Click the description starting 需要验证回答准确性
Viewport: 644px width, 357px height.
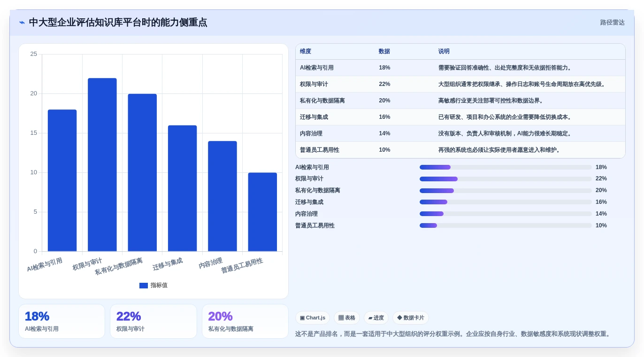(x=506, y=68)
